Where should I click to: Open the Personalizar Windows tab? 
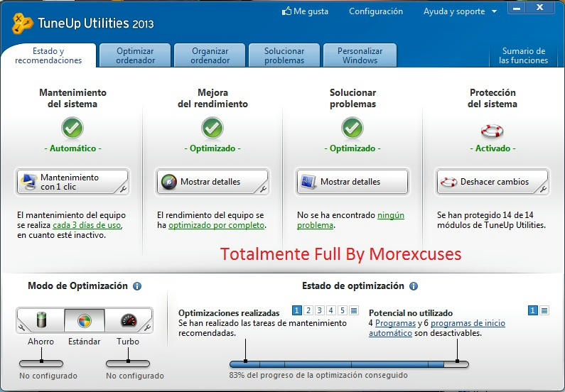[360, 55]
